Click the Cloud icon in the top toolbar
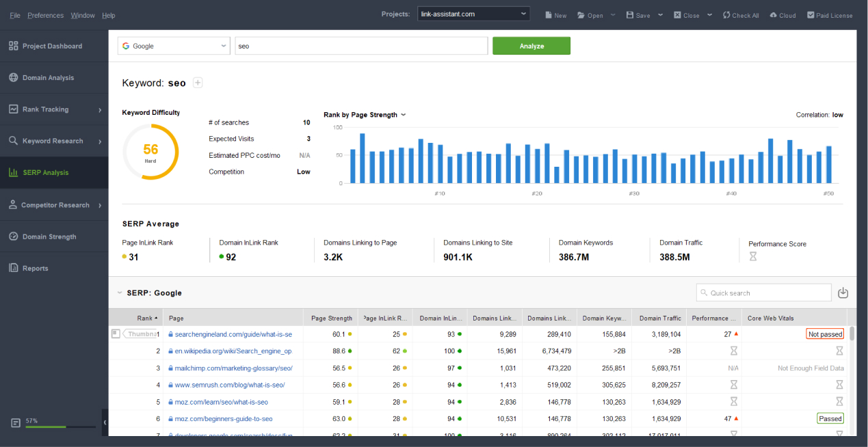 [x=773, y=15]
